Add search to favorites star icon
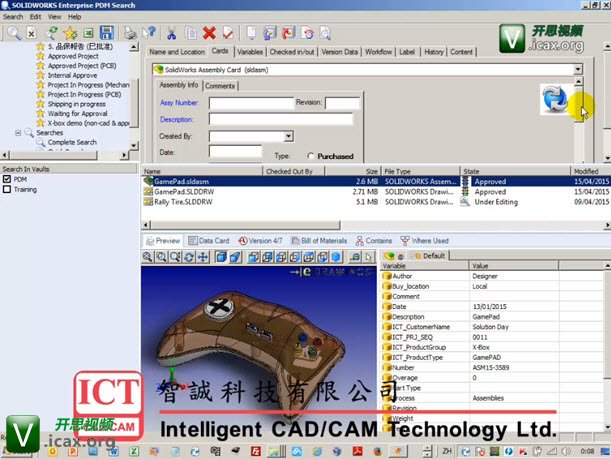The height and width of the screenshot is (459, 611). (70, 33)
